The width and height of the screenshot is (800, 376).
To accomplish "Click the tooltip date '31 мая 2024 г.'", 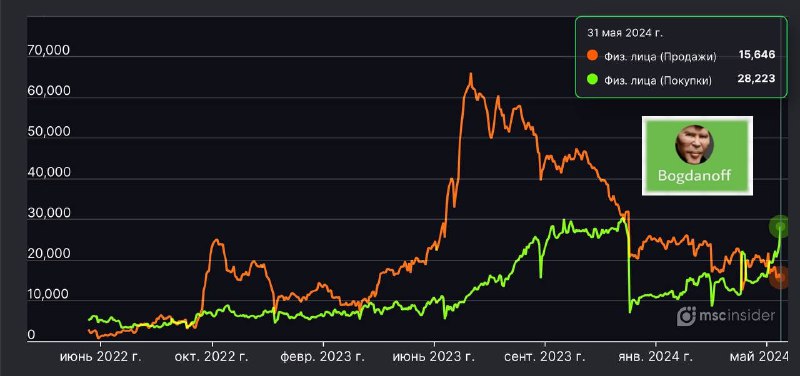I will [x=624, y=34].
